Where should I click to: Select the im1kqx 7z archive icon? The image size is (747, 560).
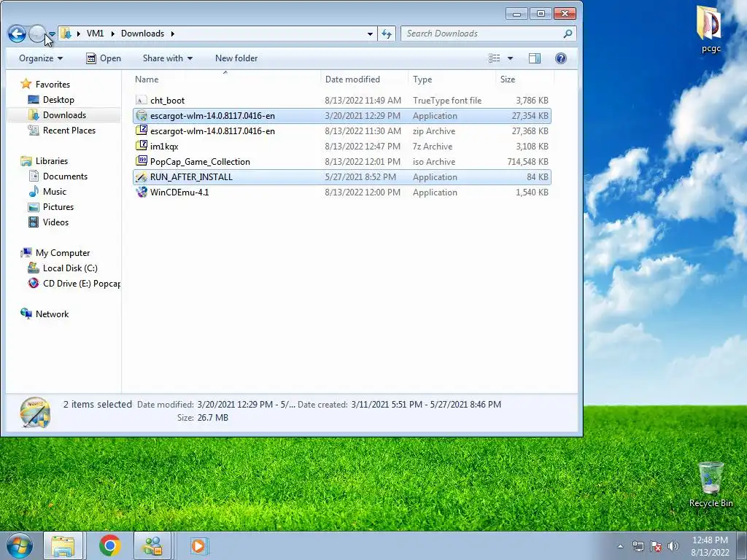[142, 146]
